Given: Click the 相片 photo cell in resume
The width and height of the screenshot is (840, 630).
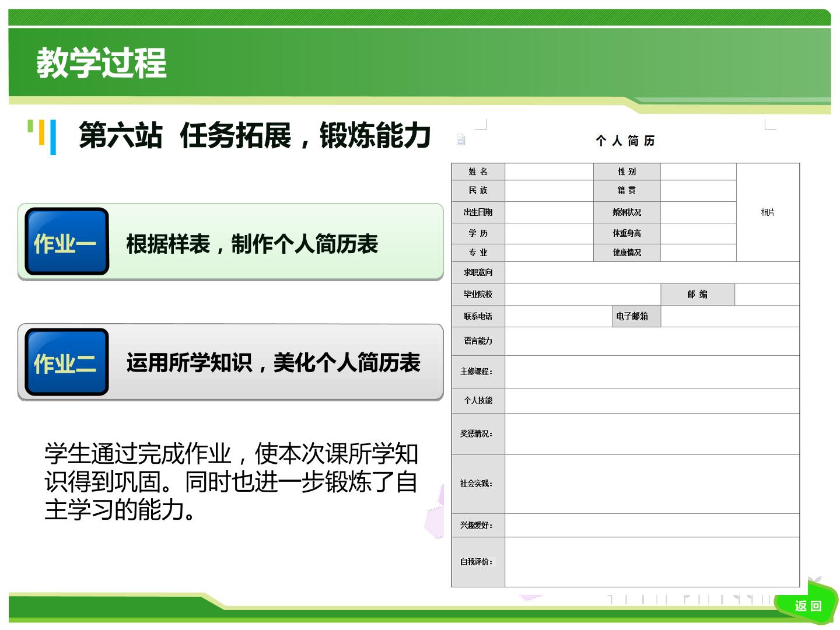Looking at the screenshot, I should (768, 212).
